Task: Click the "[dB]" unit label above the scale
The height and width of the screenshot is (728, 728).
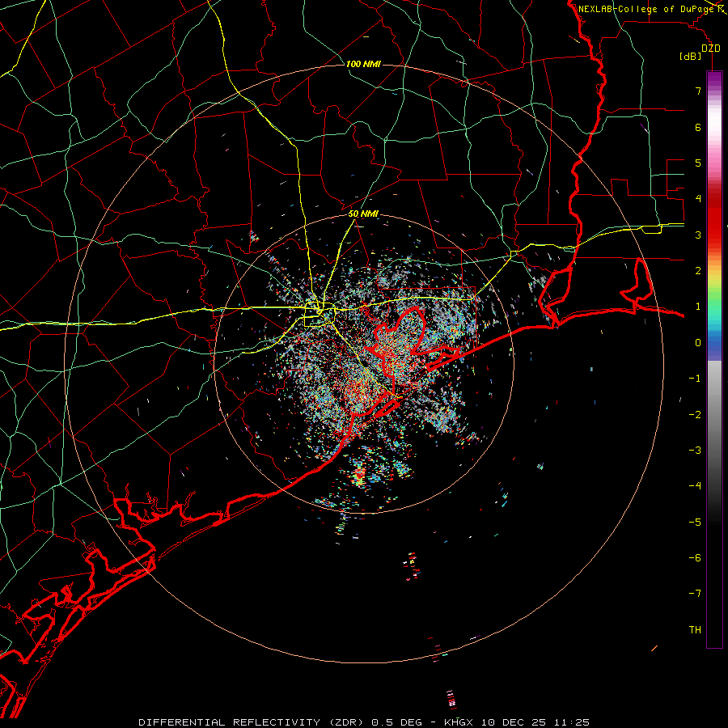Action: point(691,56)
